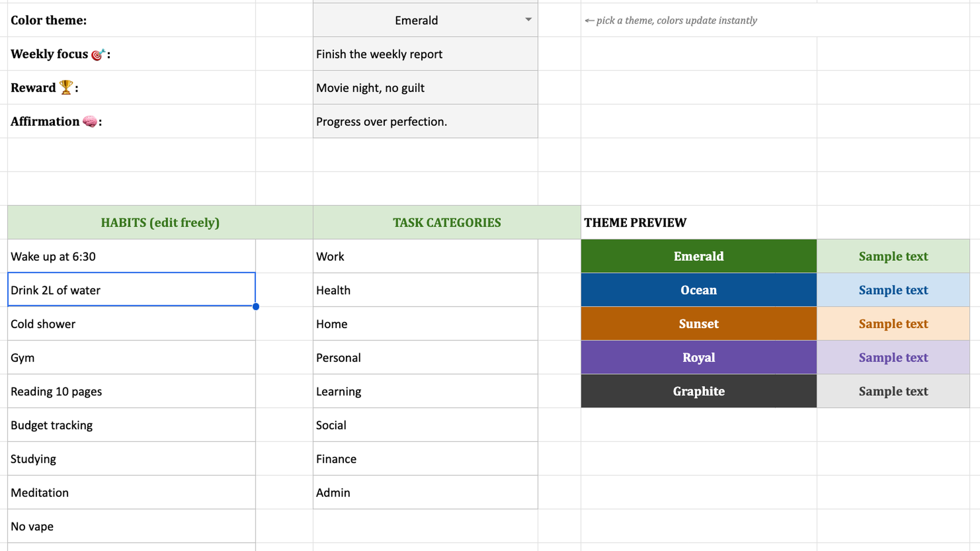Select task category 'Personal'
This screenshot has height=551, width=980.
425,357
